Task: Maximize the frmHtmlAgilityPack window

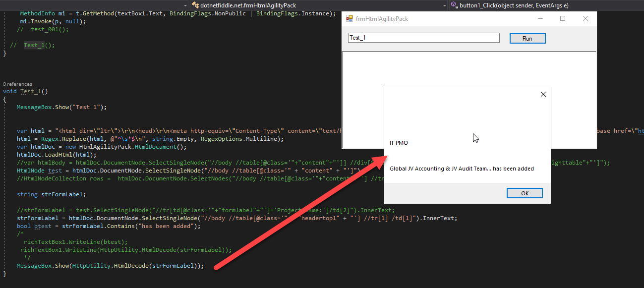Action: [563, 19]
